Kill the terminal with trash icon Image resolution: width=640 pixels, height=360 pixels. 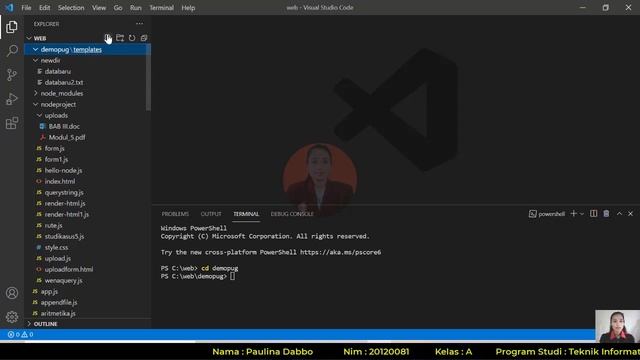pyautogui.click(x=606, y=213)
